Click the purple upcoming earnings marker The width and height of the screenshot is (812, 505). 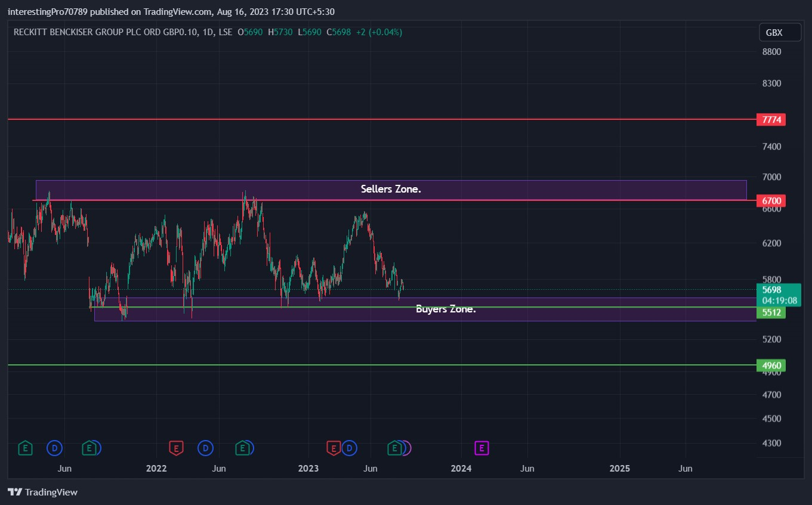pyautogui.click(x=481, y=447)
